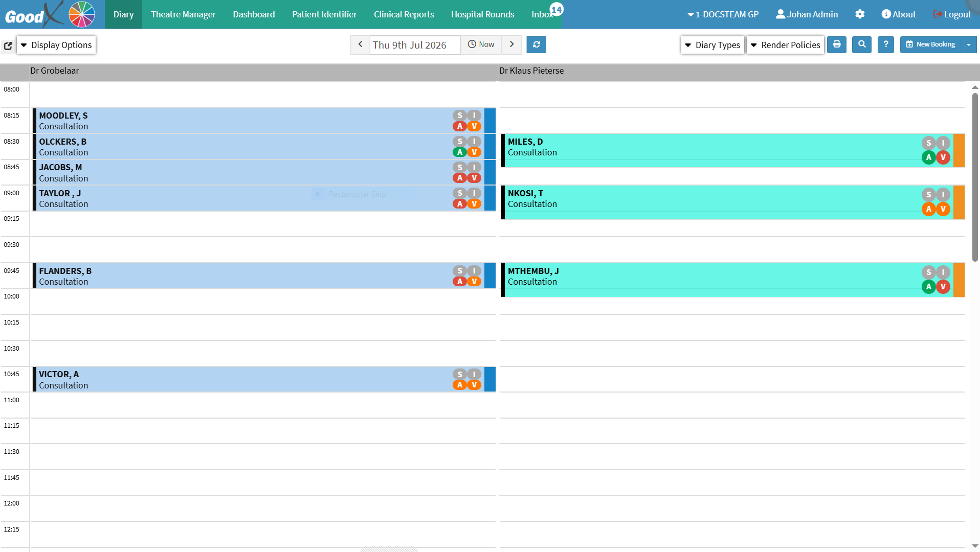Expand the Display Options dropdown
The height and width of the screenshot is (552, 980).
[x=56, y=45]
